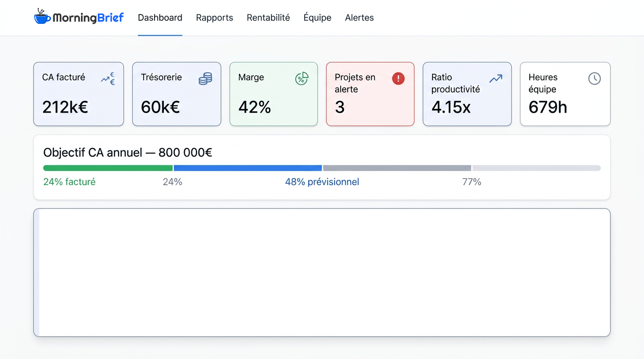Click the euro trend icon on CA facturé
644x359 pixels.
coord(108,79)
